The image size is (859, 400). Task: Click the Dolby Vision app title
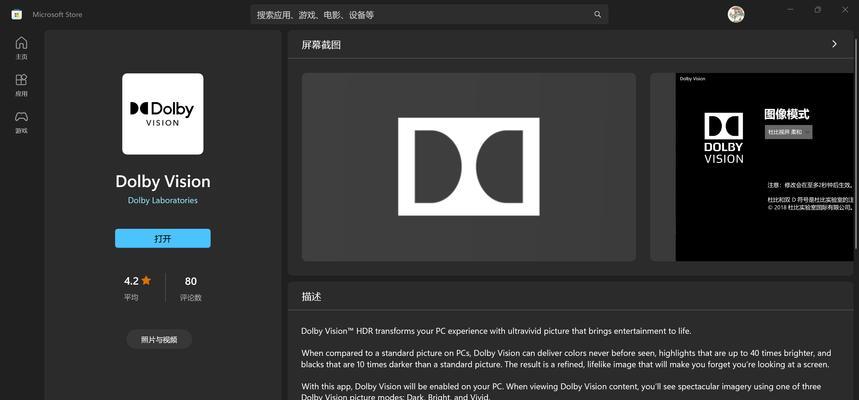pyautogui.click(x=163, y=181)
